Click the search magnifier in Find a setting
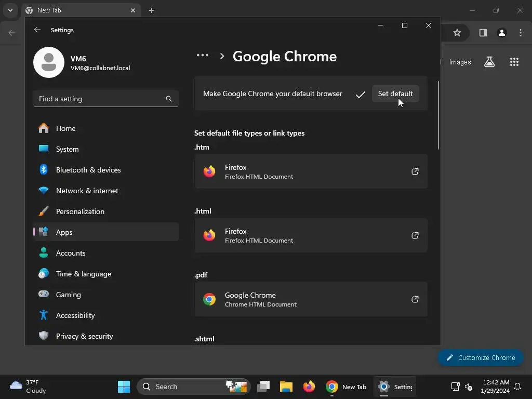The image size is (532, 399). point(169,99)
